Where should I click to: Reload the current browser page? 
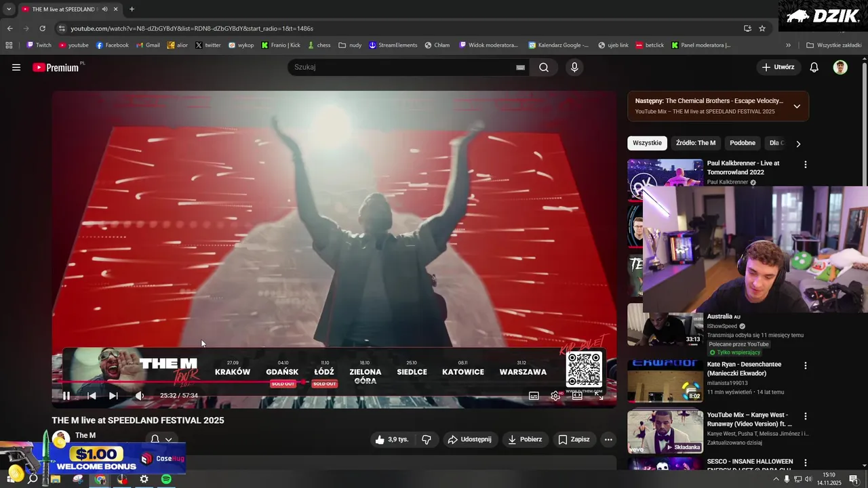point(42,28)
